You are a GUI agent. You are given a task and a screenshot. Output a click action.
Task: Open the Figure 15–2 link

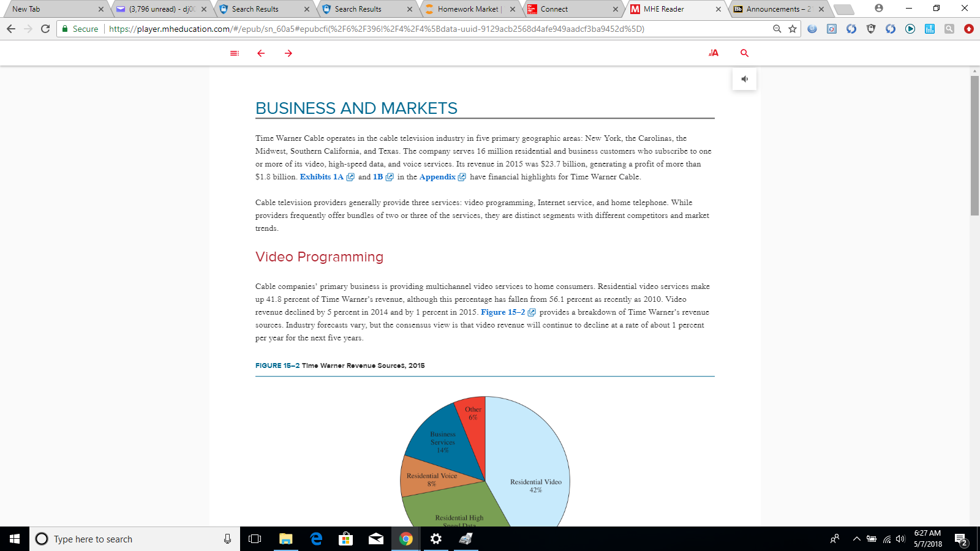[x=508, y=312]
